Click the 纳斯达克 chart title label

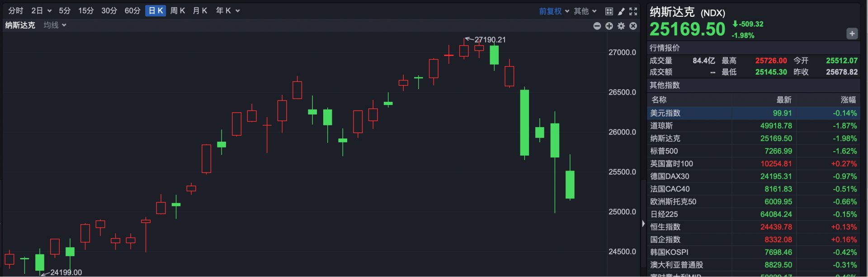20,25
